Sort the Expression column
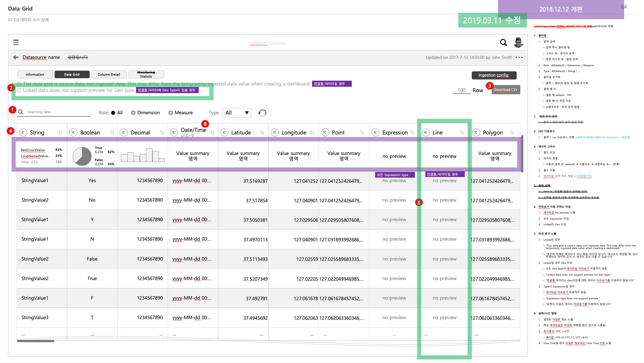The height and width of the screenshot is (363, 644). point(412,133)
